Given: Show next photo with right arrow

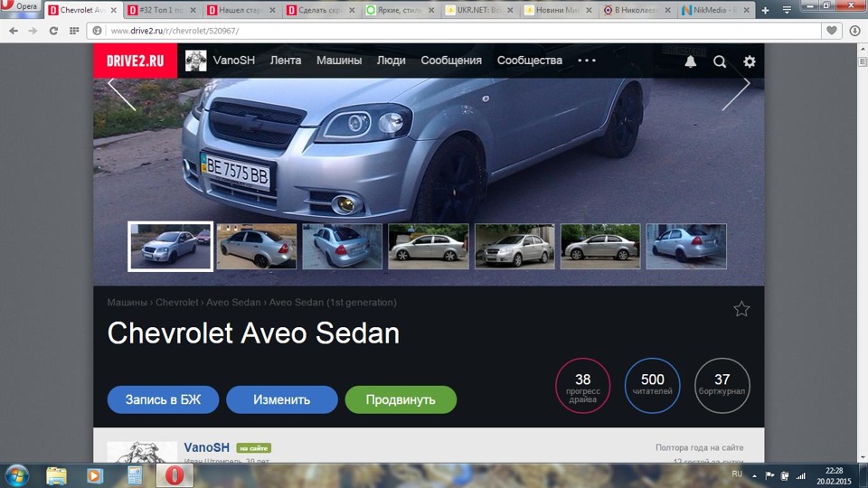Looking at the screenshot, I should click(736, 94).
